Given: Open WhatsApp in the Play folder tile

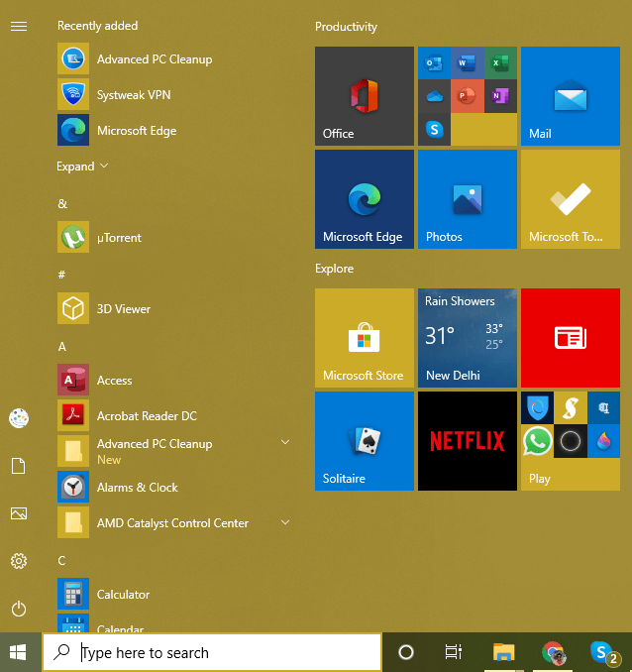Looking at the screenshot, I should point(537,441).
